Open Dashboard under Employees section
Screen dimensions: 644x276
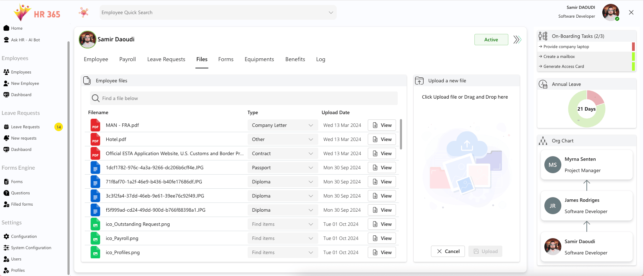17,95
